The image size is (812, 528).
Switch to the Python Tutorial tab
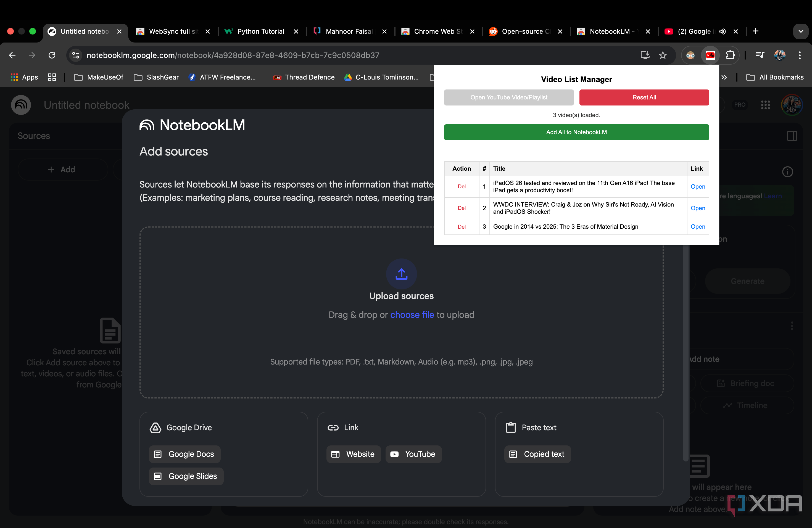tap(261, 31)
